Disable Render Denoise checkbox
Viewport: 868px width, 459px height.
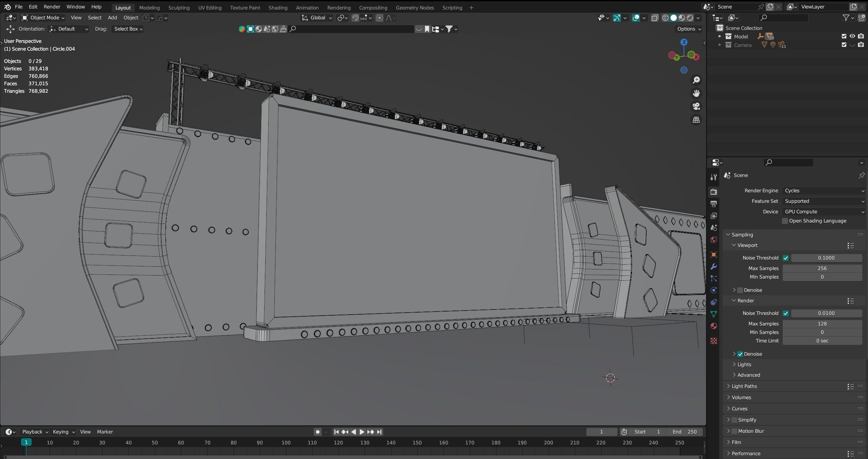740,354
